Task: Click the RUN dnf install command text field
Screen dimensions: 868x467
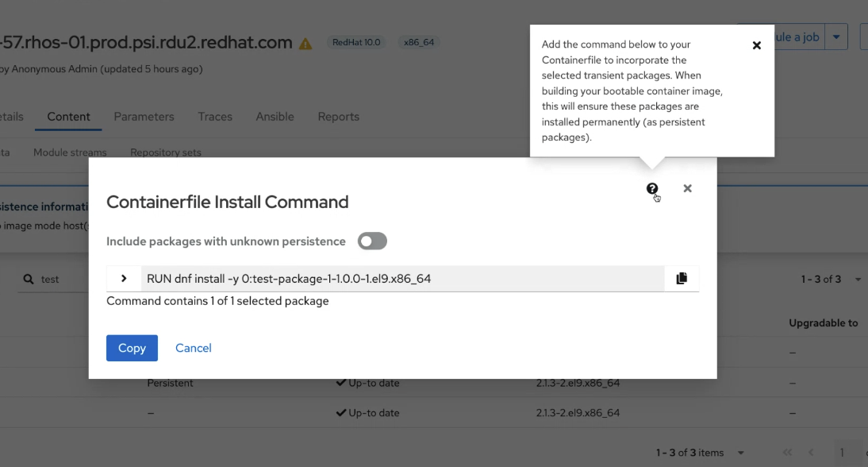Action: [402, 279]
